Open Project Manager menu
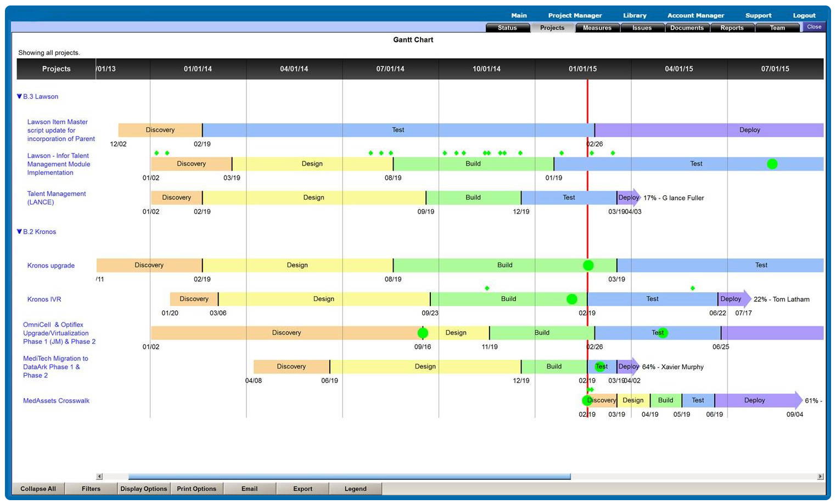The image size is (836, 504). 575,15
